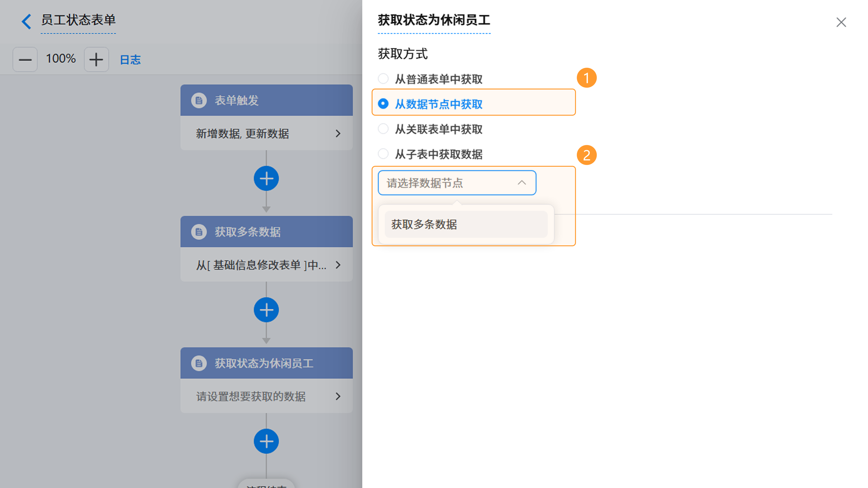Choose 获取多条数据 from the dropdown list
Viewport: 868px width, 488px height.
[466, 224]
